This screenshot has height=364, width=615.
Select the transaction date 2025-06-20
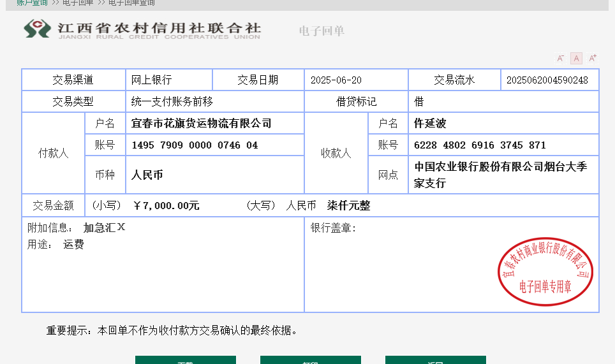[336, 80]
